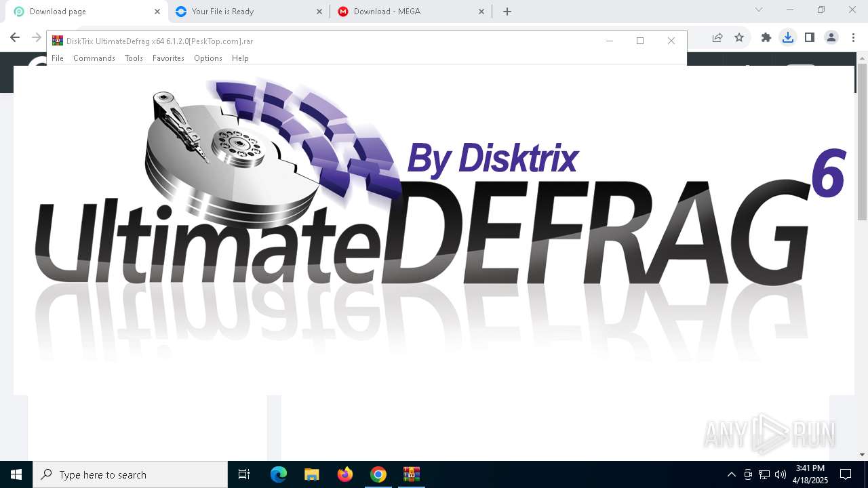Switch to the Download - MEGA tab
The height and width of the screenshot is (488, 868).
412,12
